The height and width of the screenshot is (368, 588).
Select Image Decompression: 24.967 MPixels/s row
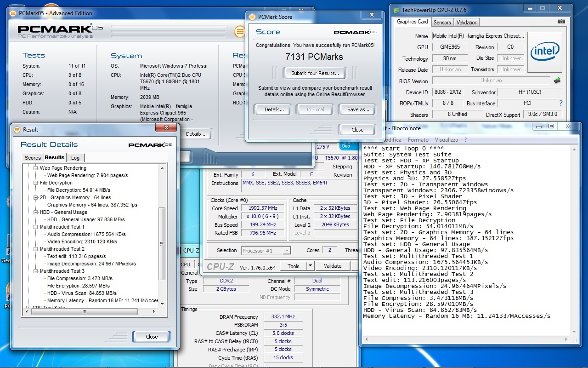91,264
